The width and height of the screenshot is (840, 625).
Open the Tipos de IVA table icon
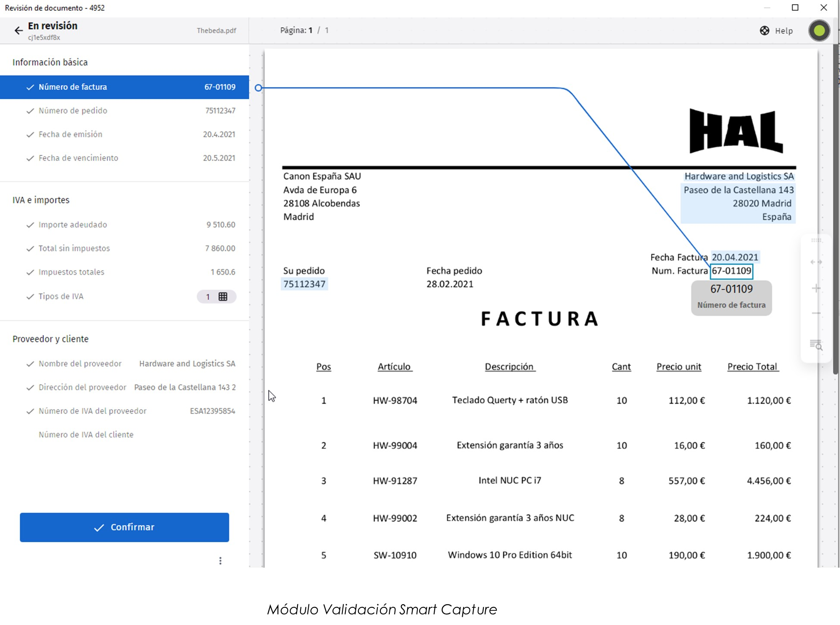(223, 297)
